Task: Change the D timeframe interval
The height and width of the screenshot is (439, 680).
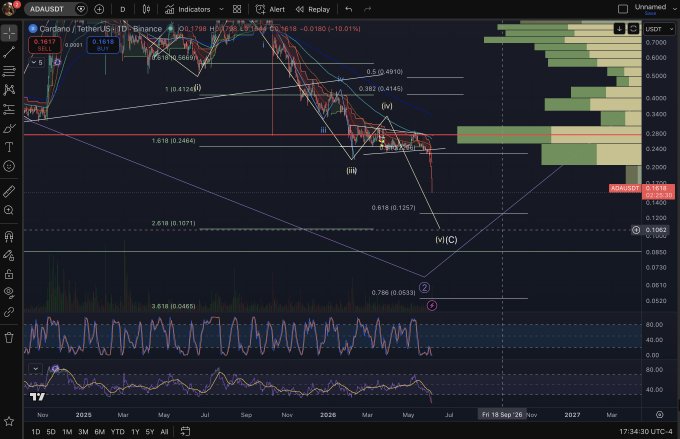Action: click(123, 9)
